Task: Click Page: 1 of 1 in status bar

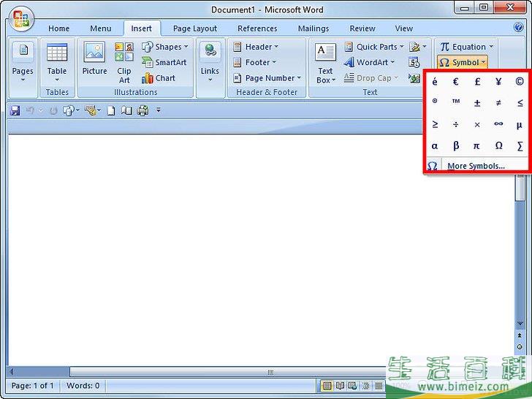Action: tap(33, 386)
